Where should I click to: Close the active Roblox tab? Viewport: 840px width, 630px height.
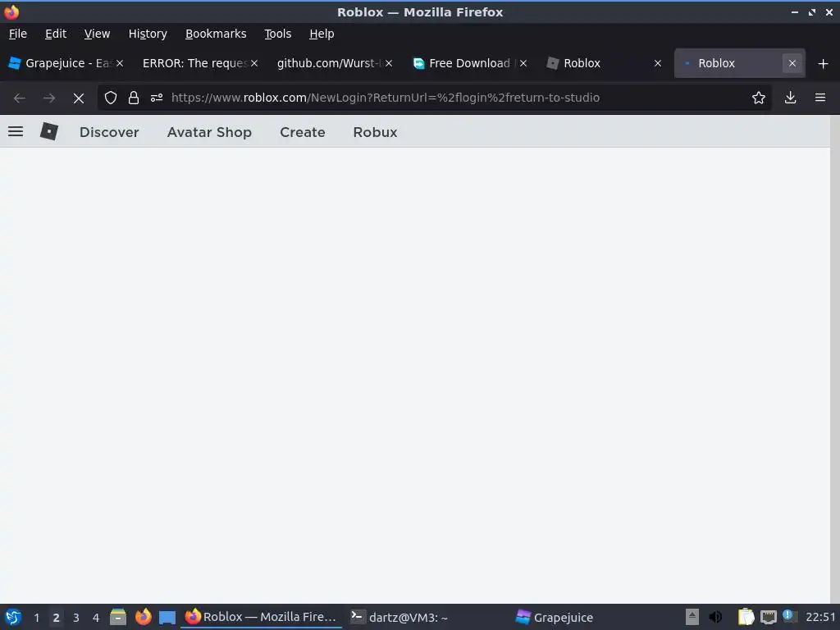click(x=792, y=63)
